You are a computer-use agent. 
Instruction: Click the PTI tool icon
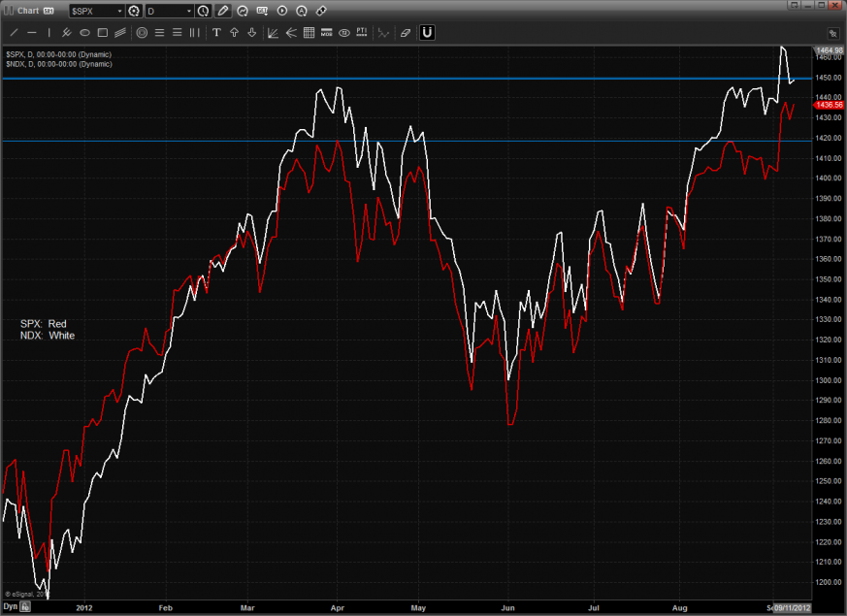(x=362, y=33)
